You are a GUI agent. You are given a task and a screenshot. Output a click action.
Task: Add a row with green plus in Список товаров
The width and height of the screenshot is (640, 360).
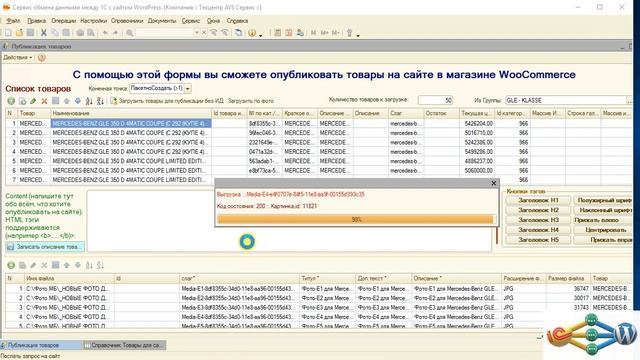(x=11, y=101)
